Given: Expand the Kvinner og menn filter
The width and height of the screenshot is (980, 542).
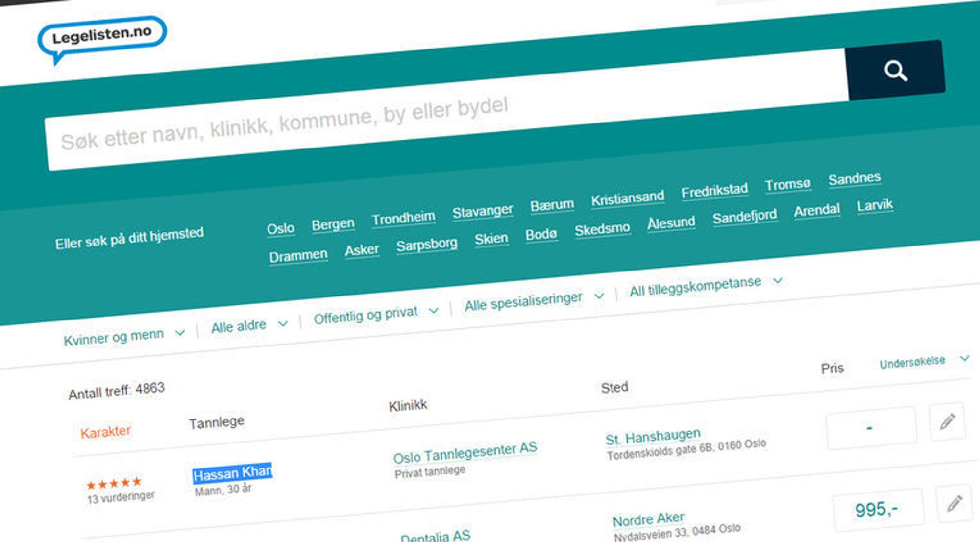Looking at the screenshot, I should (x=124, y=337).
